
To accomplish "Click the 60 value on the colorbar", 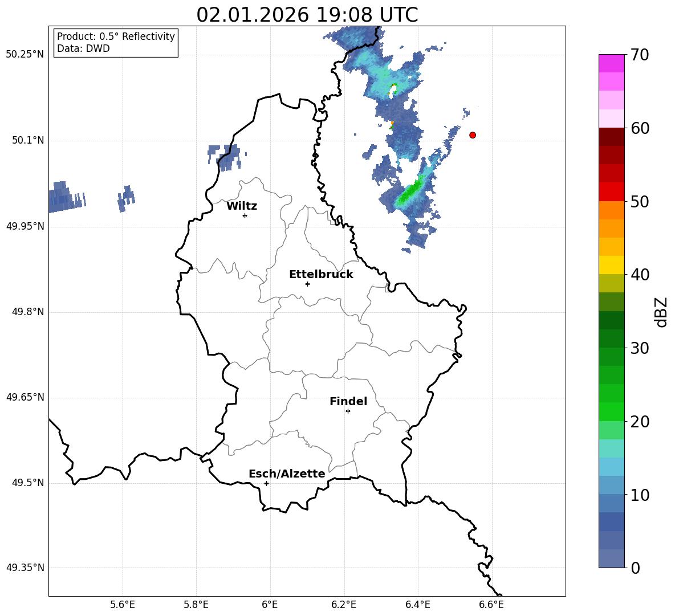I will tap(640, 128).
